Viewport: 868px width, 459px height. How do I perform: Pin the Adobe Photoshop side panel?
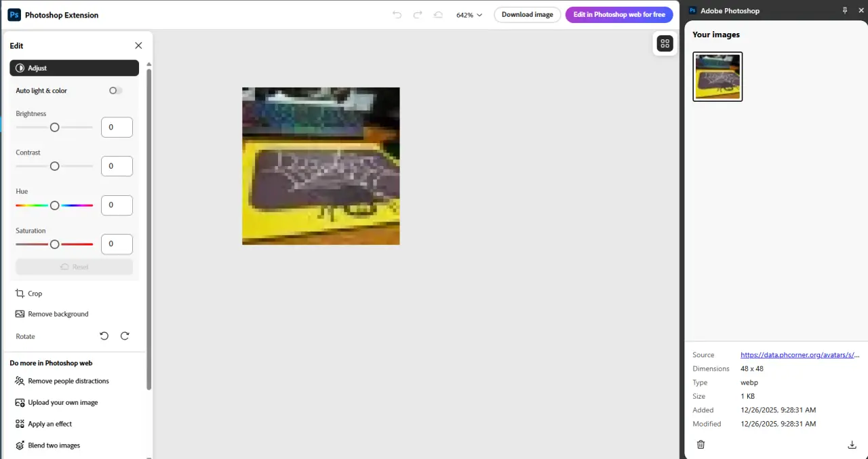point(845,11)
